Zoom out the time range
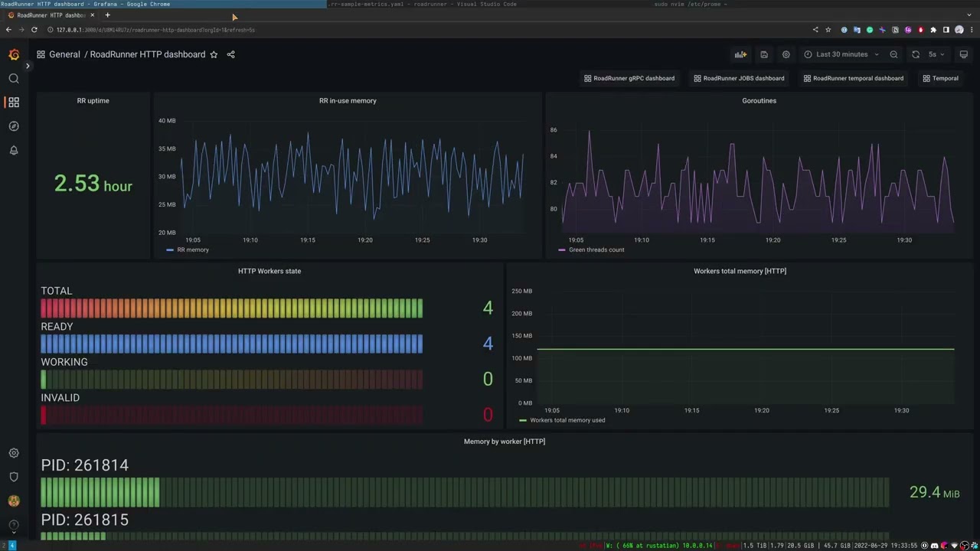The height and width of the screenshot is (551, 980). point(893,54)
